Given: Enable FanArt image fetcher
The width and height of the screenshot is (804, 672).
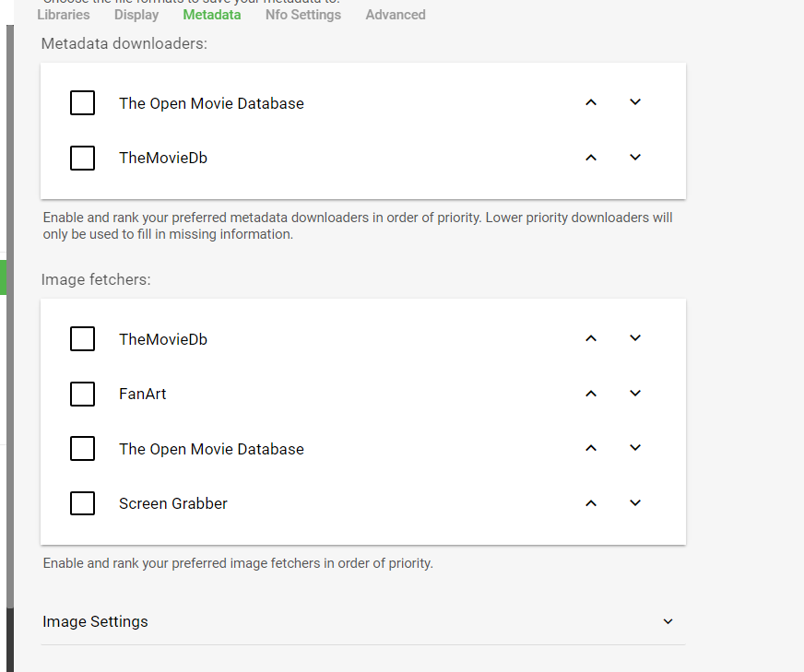Looking at the screenshot, I should pyautogui.click(x=83, y=394).
